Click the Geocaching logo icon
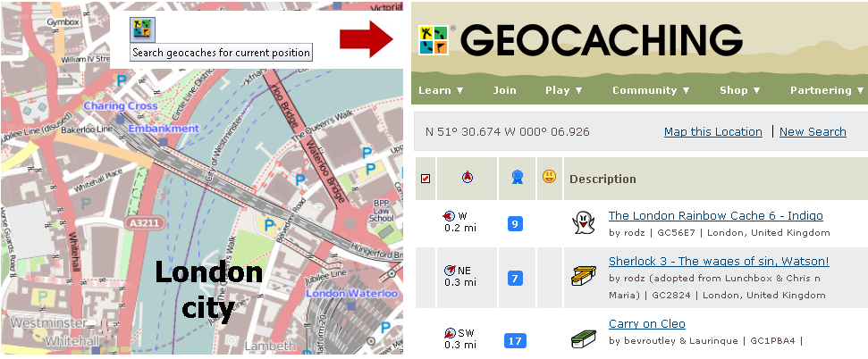This screenshot has width=868, height=359. point(433,40)
